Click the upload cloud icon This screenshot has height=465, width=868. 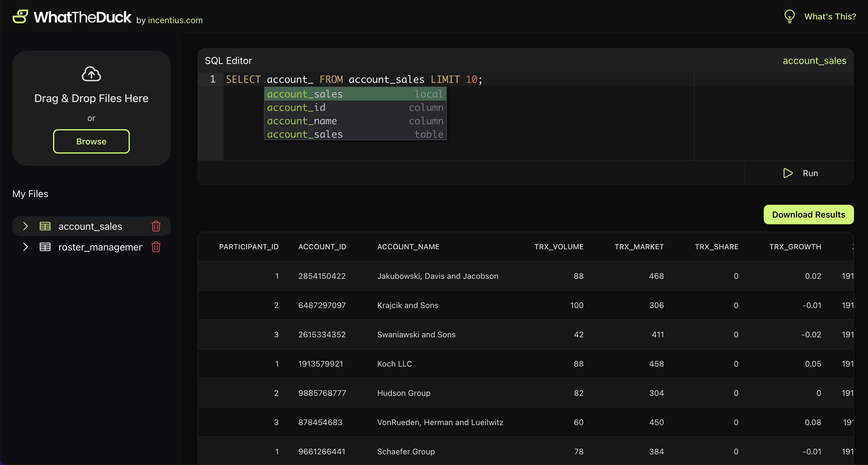91,73
